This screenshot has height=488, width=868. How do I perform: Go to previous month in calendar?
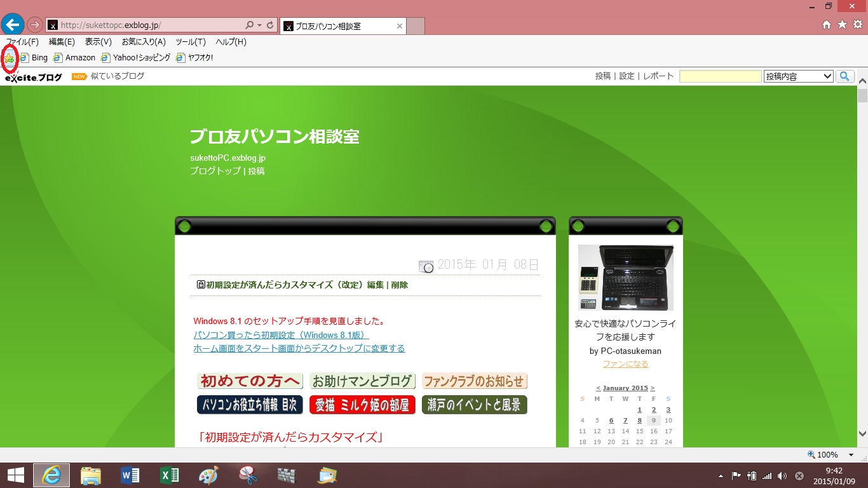[598, 388]
